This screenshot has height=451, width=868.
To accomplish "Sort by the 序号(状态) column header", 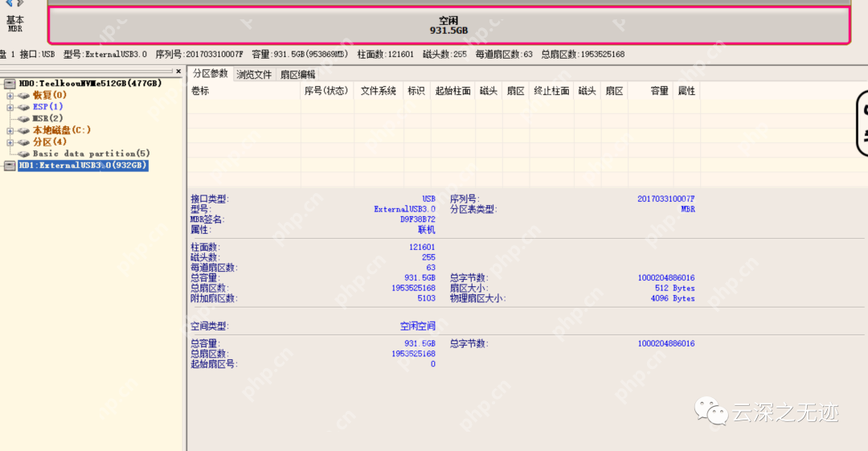I will coord(326,91).
